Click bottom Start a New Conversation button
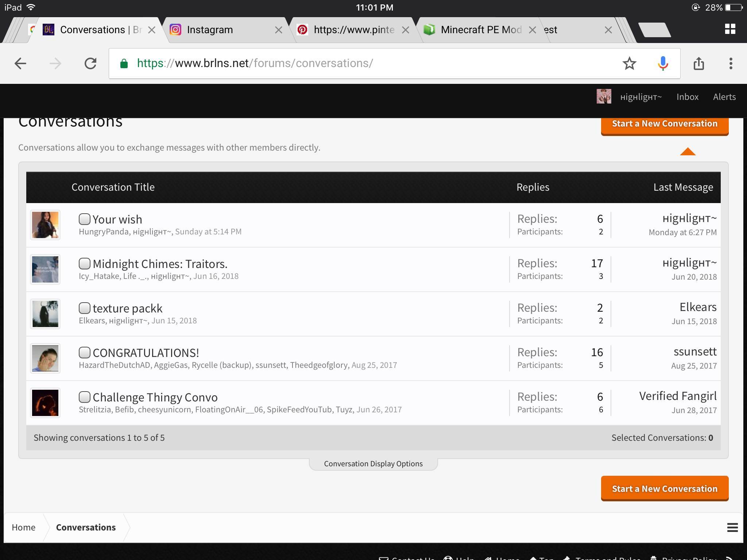Viewport: 747px width, 560px height. (665, 489)
